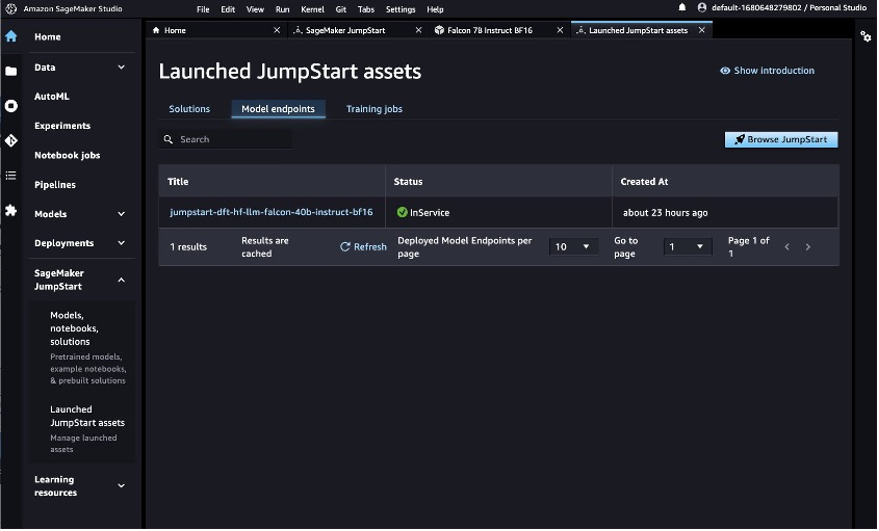Go to the previous results page arrow
Screen dimensions: 879x531
(x=787, y=247)
